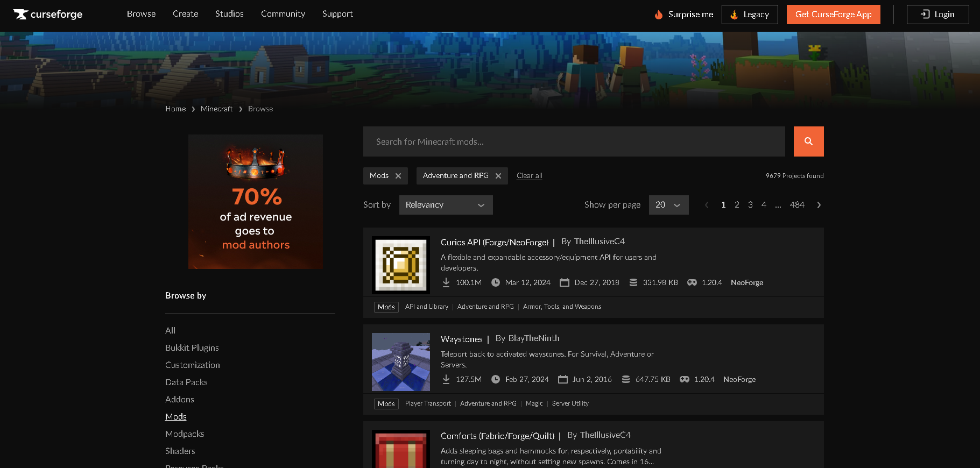Select Shaders category

(x=180, y=451)
